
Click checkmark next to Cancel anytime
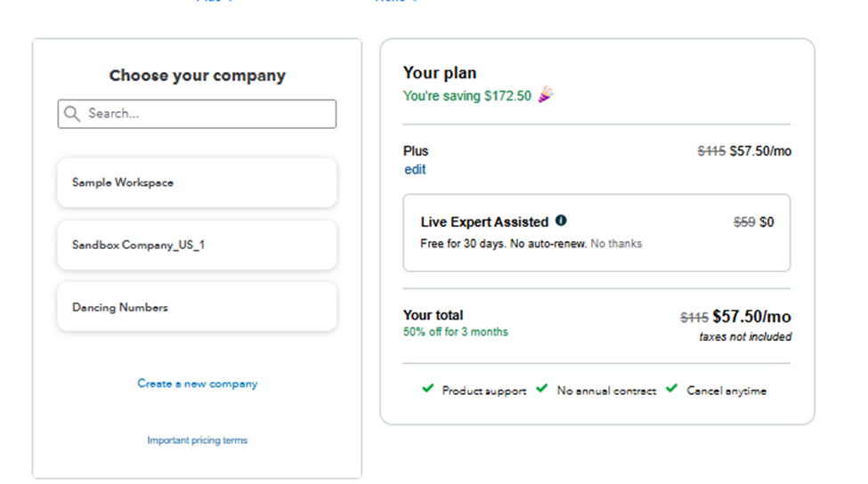click(671, 389)
